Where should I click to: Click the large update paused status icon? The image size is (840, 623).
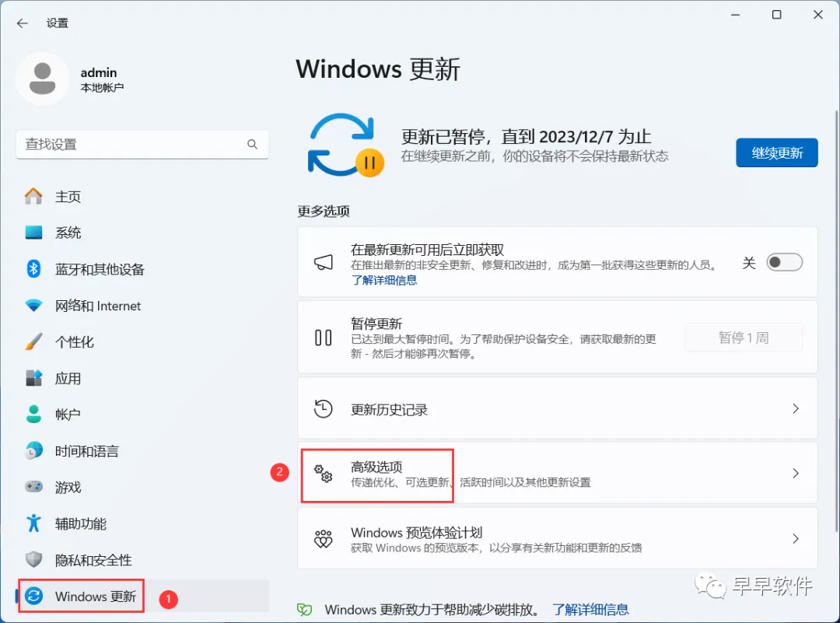click(x=346, y=145)
